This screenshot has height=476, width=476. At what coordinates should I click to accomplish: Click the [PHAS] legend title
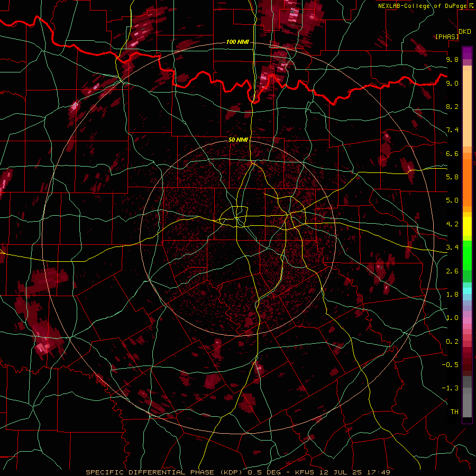pos(447,36)
